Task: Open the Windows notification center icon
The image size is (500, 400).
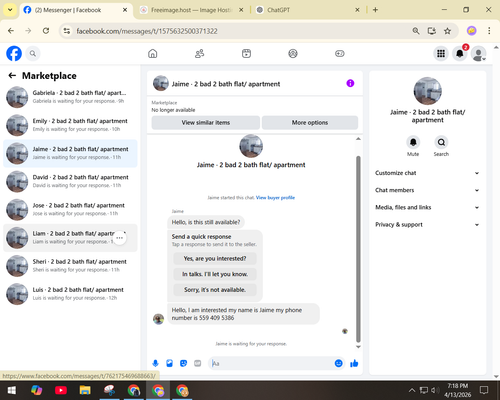Action: (x=484, y=390)
